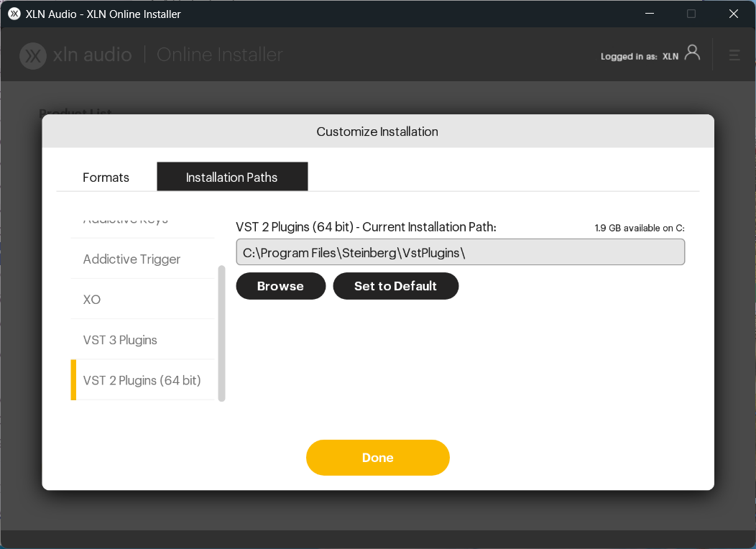Click the XLN Audio logo icon in header

(x=33, y=55)
